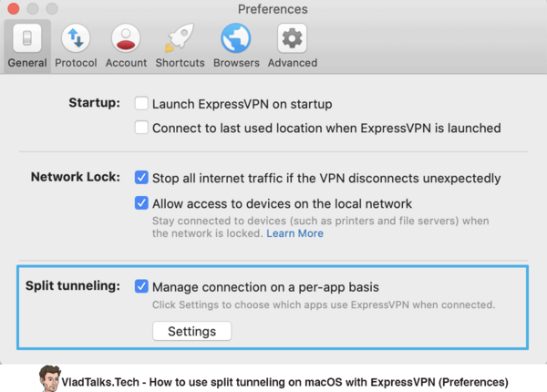Viewport: 547px width, 392px height.
Task: Select the Browsers tab label
Action: pos(236,63)
